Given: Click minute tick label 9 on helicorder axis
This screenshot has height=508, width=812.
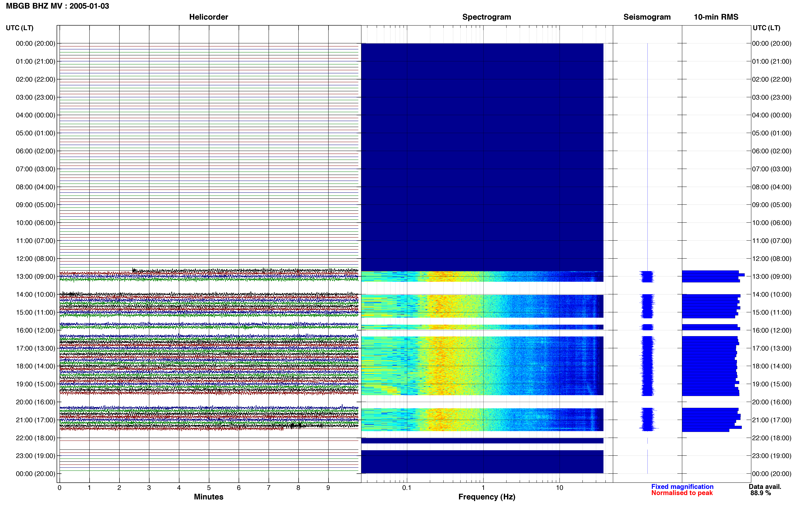Looking at the screenshot, I should (x=328, y=488).
